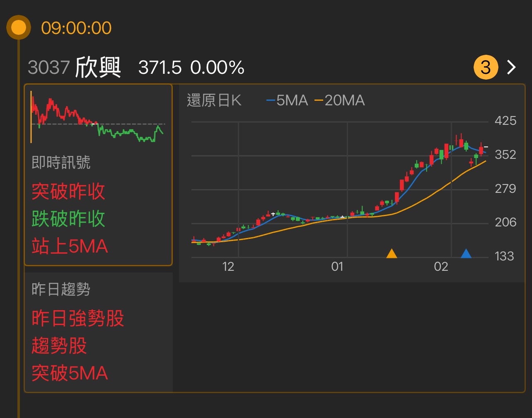Screen dimensions: 532x418
Task: Select the 5MA legend indicator
Action: click(x=289, y=100)
